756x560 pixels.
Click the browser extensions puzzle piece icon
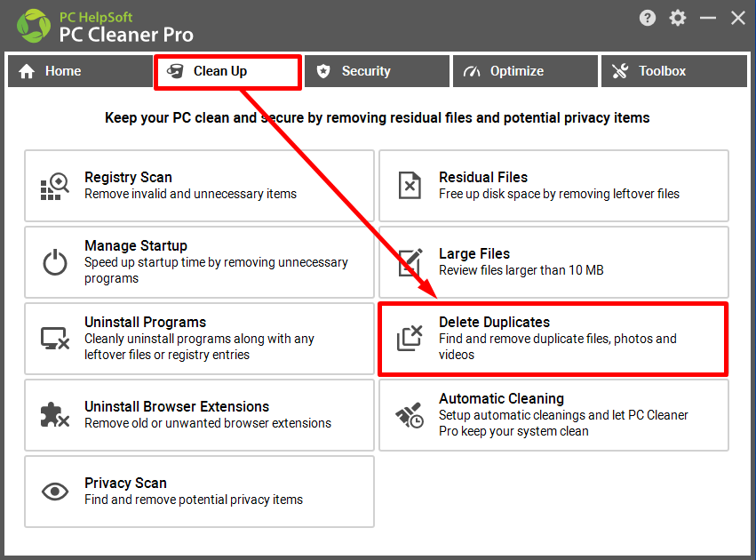[55, 415]
